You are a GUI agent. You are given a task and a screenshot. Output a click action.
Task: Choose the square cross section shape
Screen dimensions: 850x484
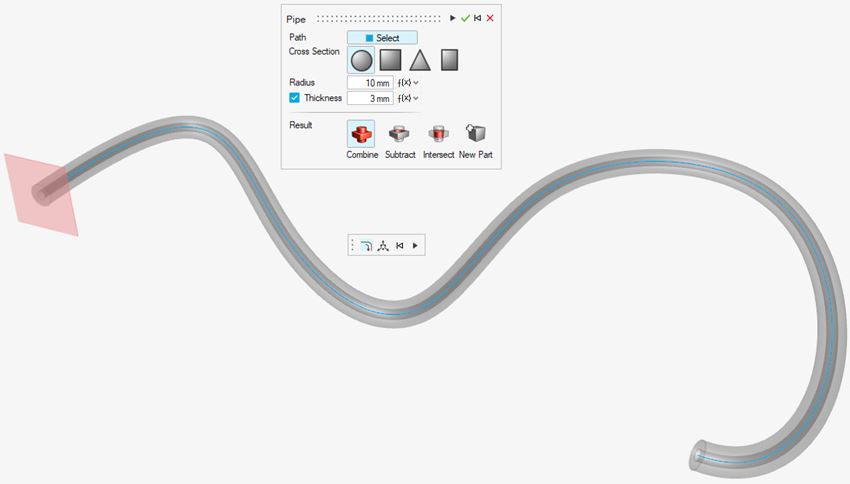[390, 60]
